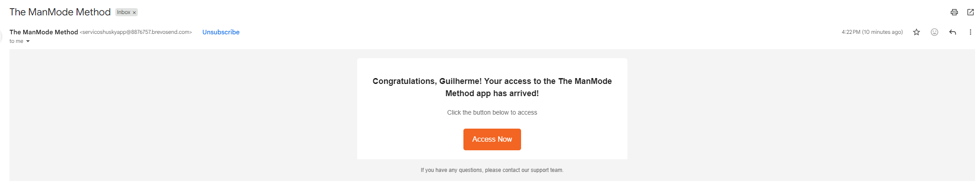Screen dimensions: 980x190
Task: Click the bold sender name The ManMode Method
Action: (44, 32)
